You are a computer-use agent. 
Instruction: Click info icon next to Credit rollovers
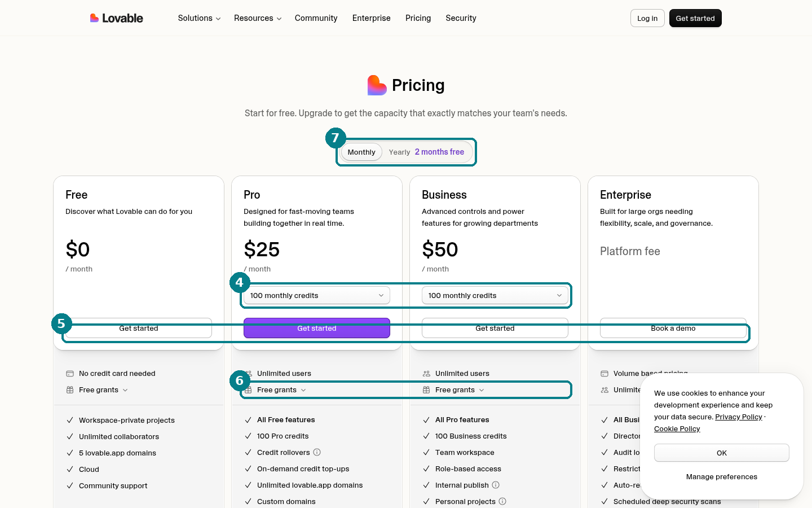(317, 452)
